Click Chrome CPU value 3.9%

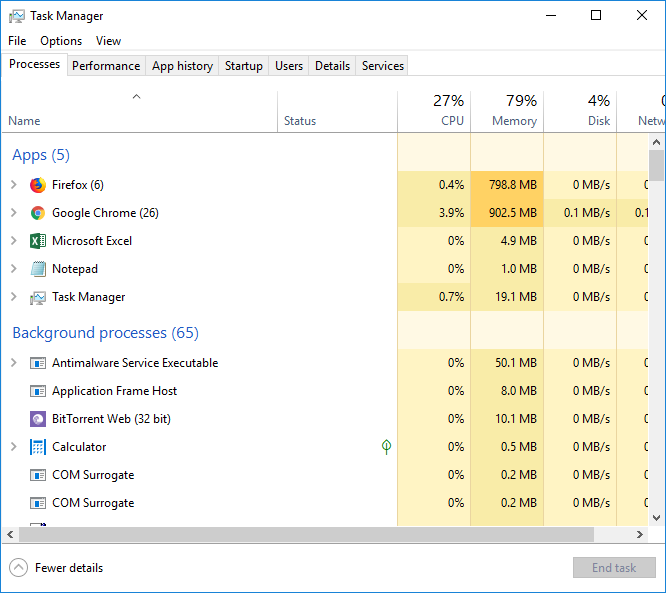(x=451, y=213)
